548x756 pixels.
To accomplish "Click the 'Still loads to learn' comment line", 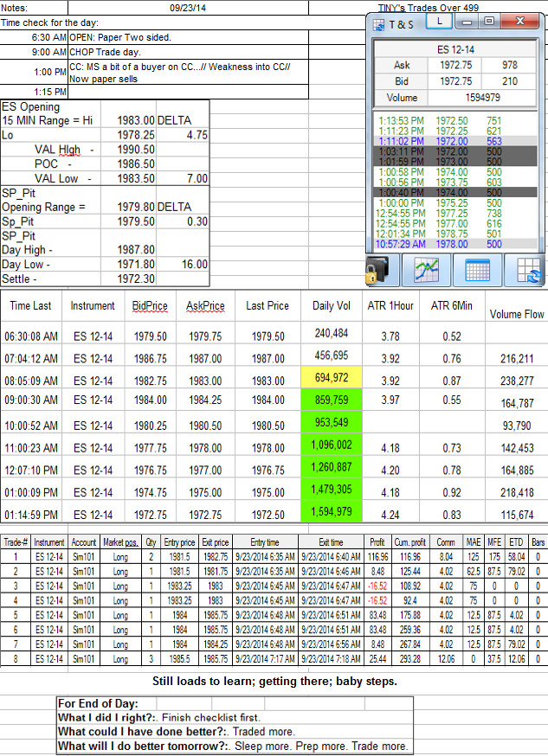I will point(274,682).
